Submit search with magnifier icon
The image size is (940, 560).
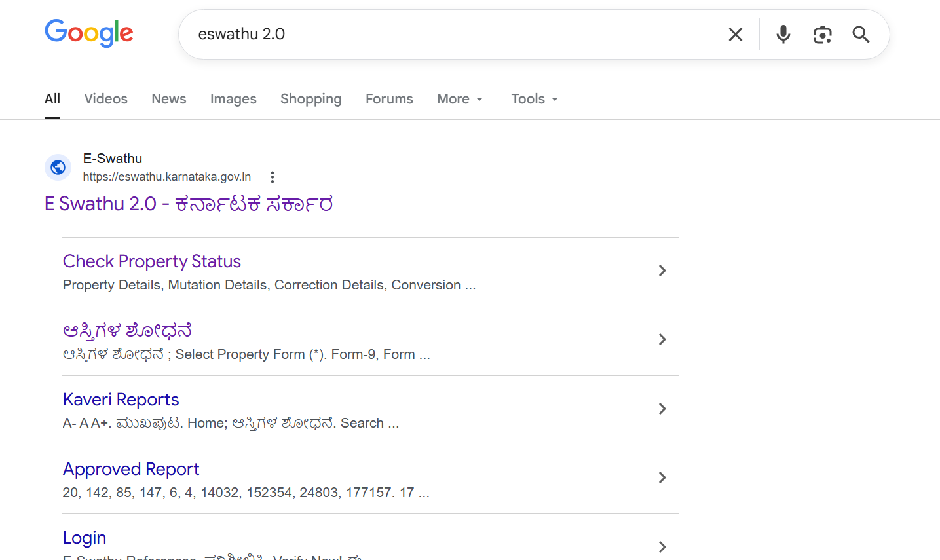pyautogui.click(x=861, y=35)
